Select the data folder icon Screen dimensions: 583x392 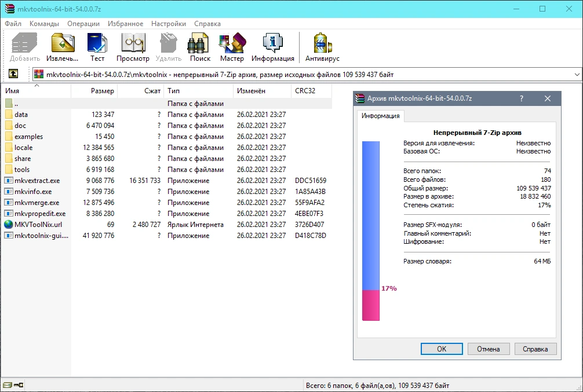(x=9, y=115)
